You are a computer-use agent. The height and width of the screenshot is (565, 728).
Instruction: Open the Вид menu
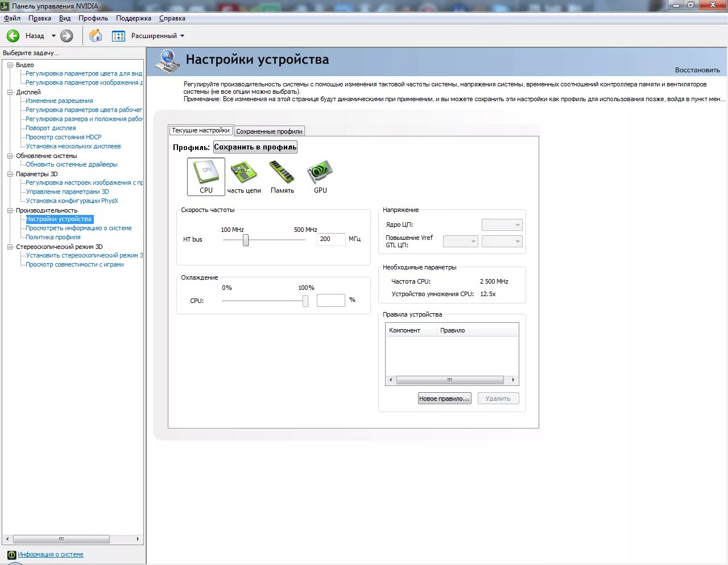[x=65, y=18]
